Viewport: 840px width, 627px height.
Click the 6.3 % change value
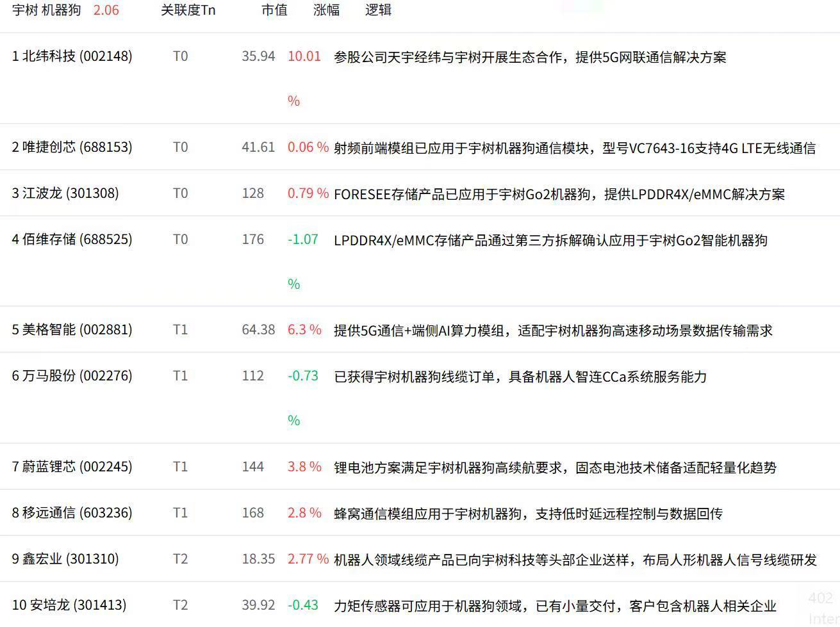(304, 330)
